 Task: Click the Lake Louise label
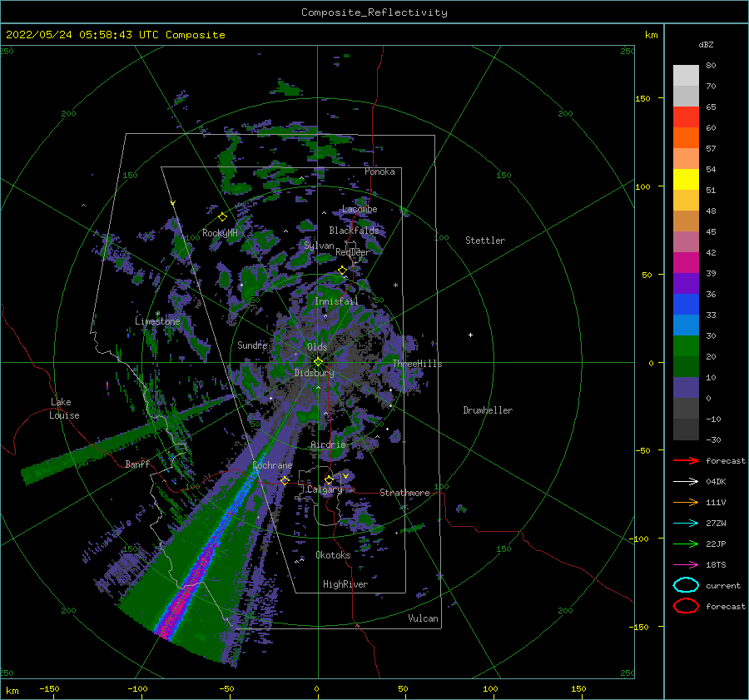[64, 409]
